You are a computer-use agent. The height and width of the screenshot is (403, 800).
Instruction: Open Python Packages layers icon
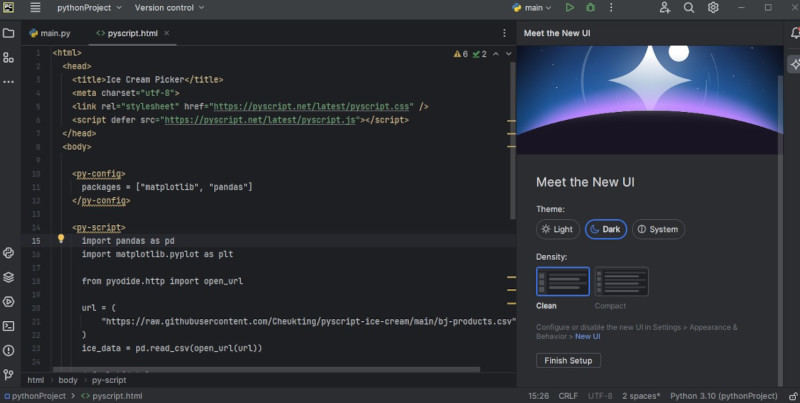9,278
